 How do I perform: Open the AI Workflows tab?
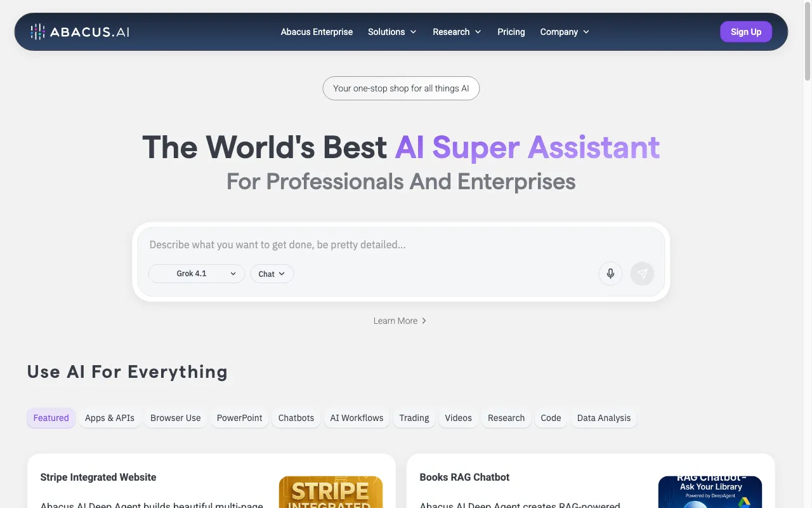pos(357,418)
